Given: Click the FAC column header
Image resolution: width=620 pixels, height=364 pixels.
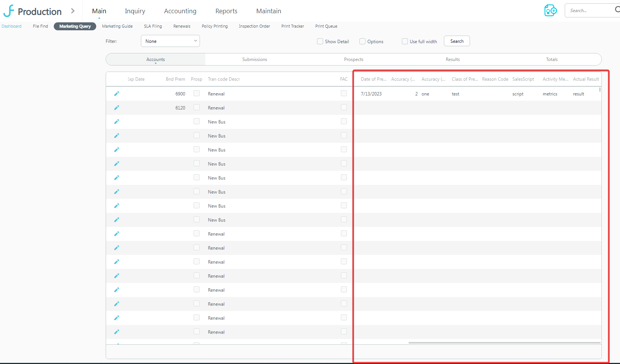Looking at the screenshot, I should point(344,79).
